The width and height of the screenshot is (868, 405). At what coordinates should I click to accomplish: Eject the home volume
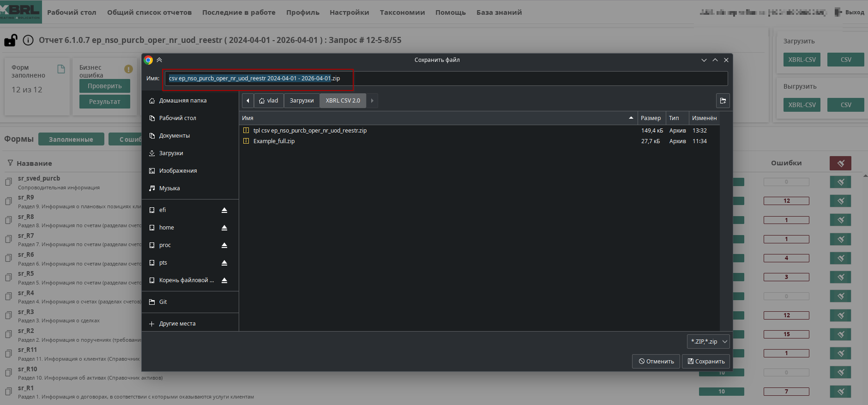tap(224, 228)
